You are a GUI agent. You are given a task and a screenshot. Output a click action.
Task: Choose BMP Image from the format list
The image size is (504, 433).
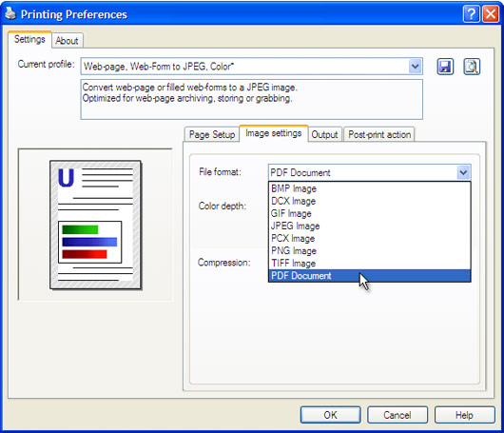(x=369, y=188)
